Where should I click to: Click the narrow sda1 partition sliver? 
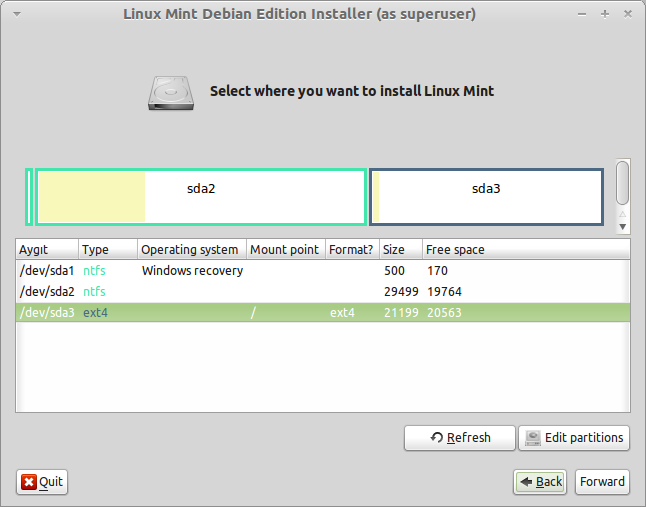coord(30,197)
